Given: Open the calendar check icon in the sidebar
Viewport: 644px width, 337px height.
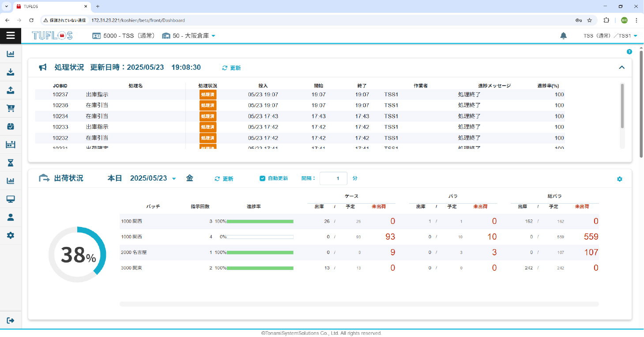Looking at the screenshot, I should coord(11,126).
